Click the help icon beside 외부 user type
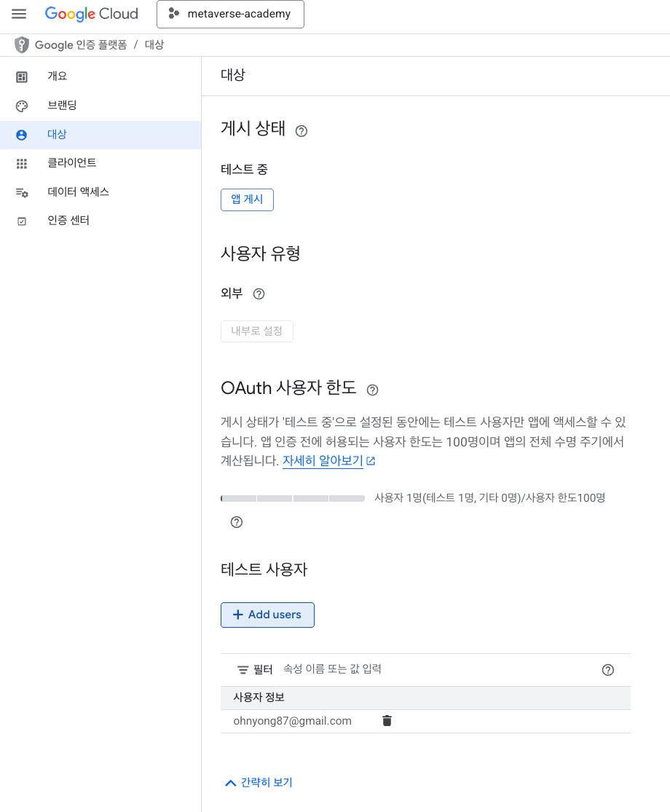670x812 pixels. tap(259, 294)
